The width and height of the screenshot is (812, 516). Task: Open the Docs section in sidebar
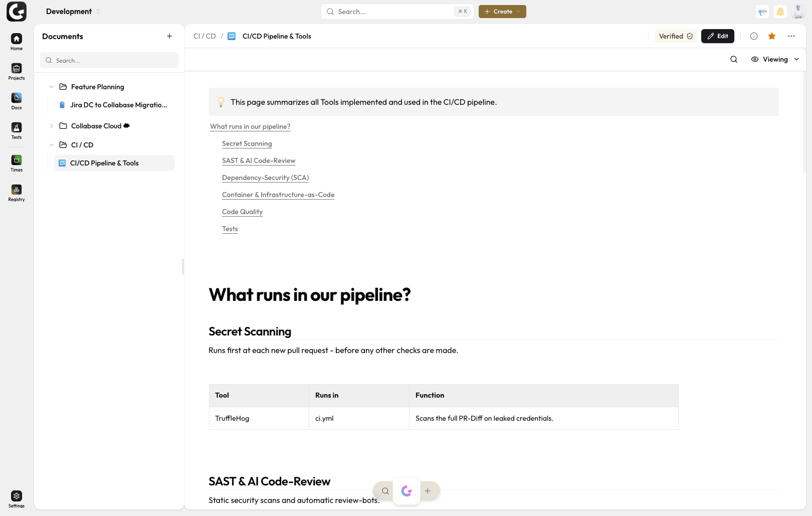17,101
